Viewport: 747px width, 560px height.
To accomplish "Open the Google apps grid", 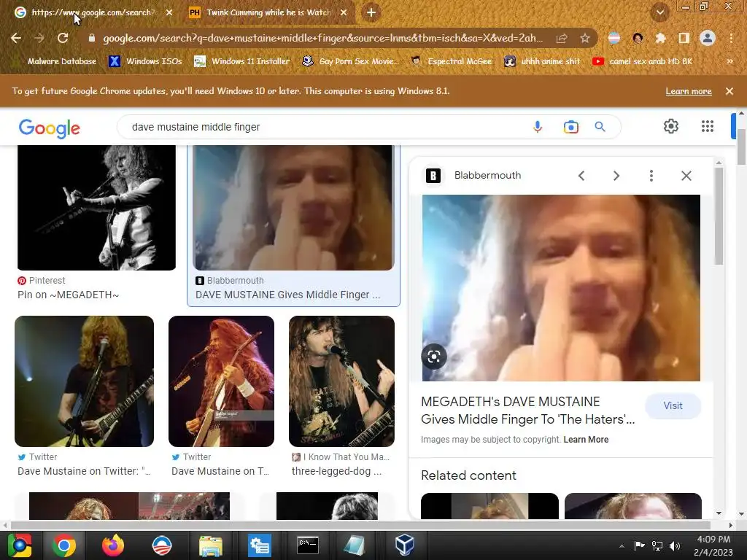I will click(x=708, y=126).
